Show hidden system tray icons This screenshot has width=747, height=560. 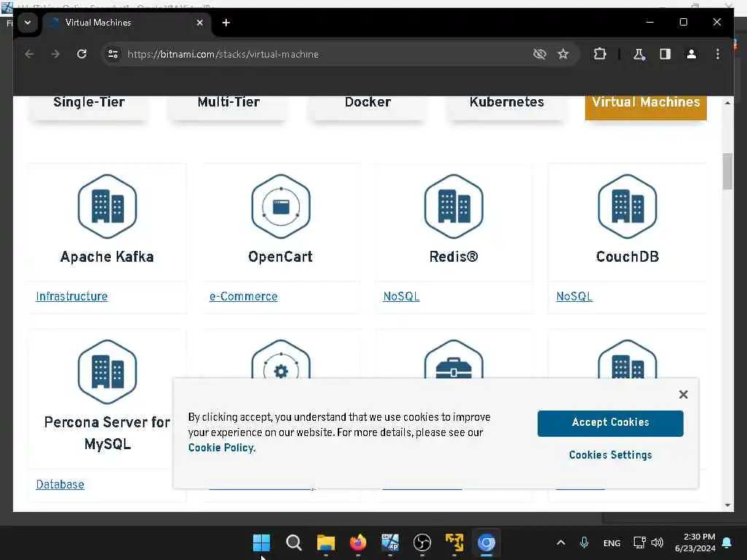561,542
